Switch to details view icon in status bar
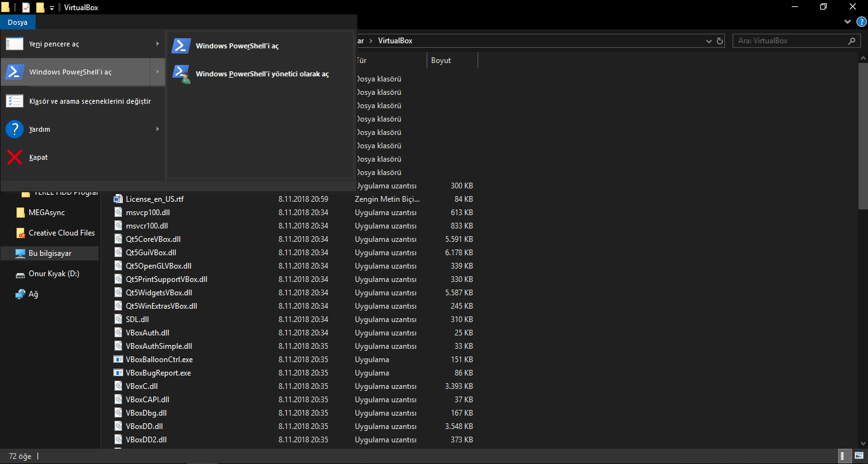 pos(846,456)
